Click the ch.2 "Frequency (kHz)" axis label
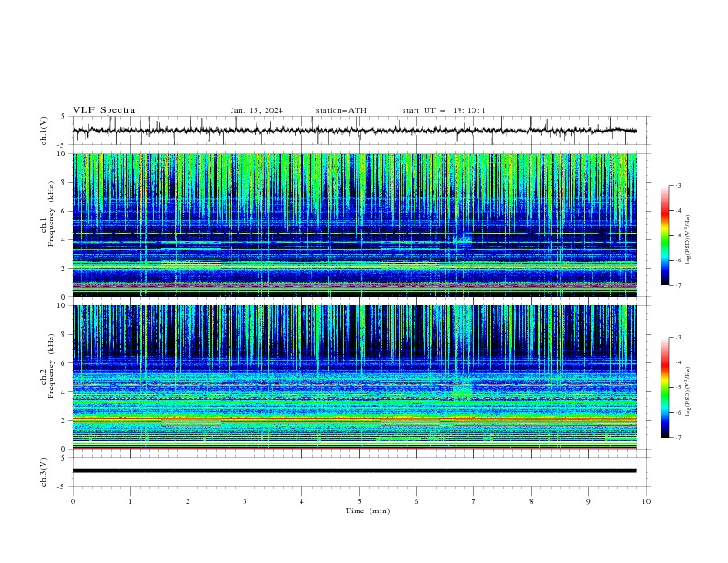 click(x=51, y=365)
